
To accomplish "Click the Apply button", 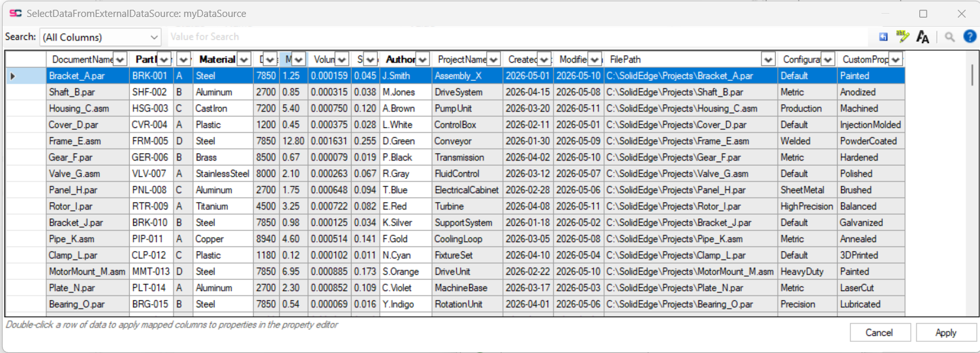I will point(946,332).
